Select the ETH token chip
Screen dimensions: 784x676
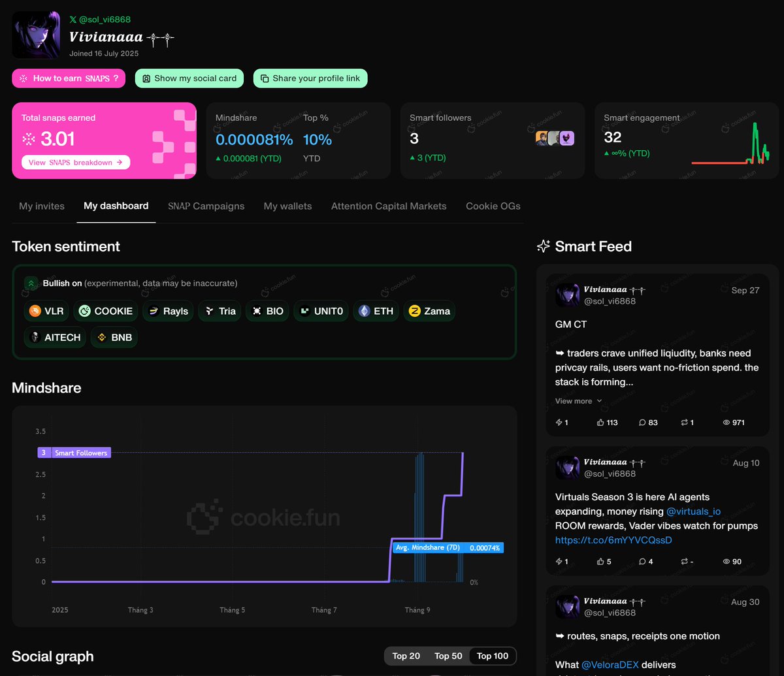coord(376,311)
